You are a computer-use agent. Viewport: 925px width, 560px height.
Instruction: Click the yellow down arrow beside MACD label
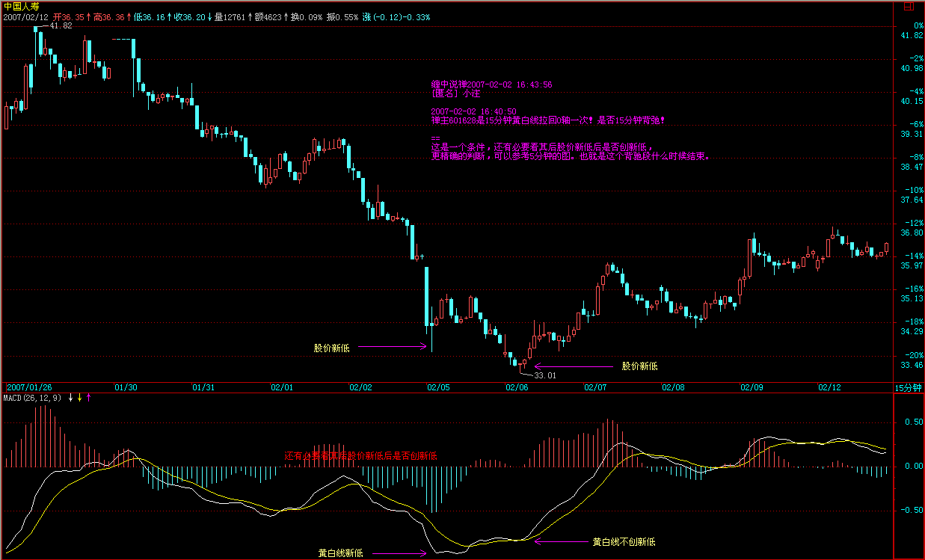80,398
